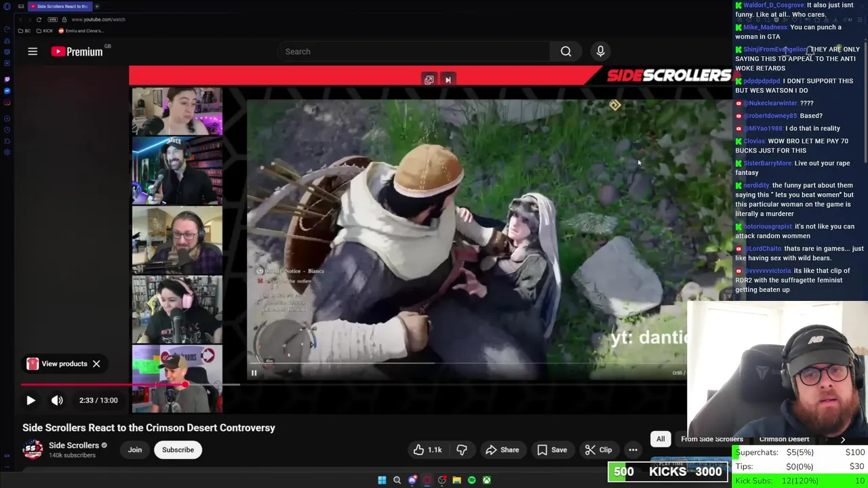Open the YouTube hamburger guide menu

(33, 52)
